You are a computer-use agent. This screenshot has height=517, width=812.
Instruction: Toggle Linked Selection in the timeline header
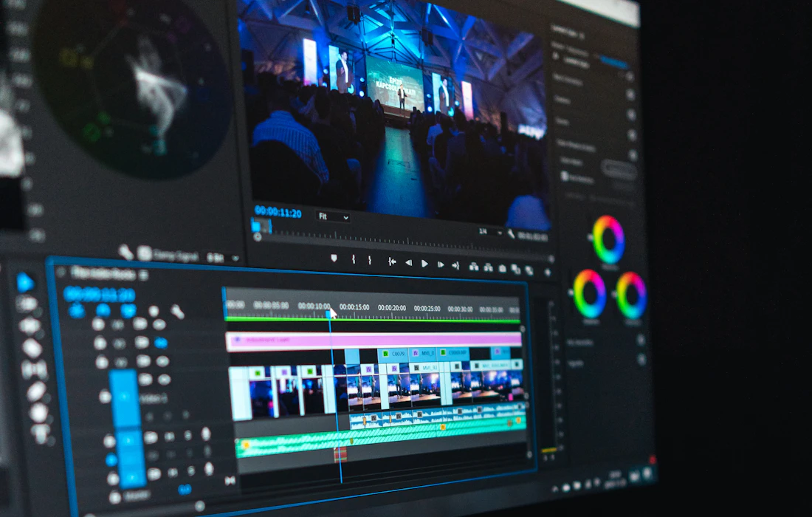(x=128, y=310)
